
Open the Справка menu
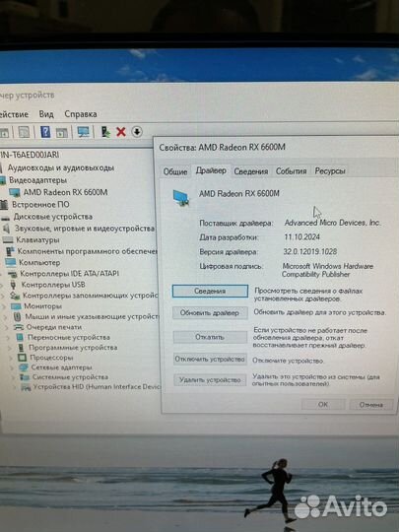[81, 114]
